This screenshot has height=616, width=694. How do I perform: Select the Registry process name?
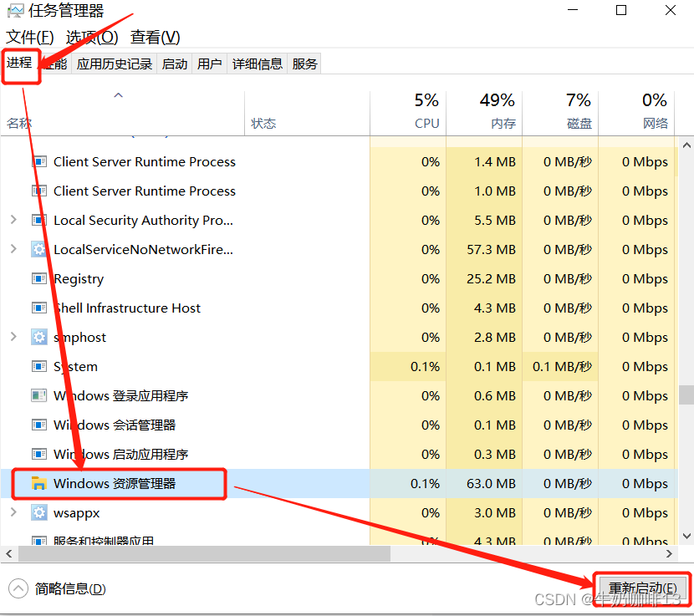(x=79, y=279)
